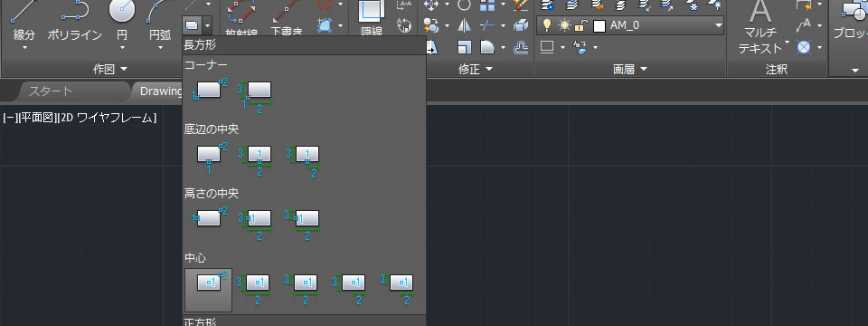
Task: Open the AM_0 layer dropdown list
Action: click(719, 25)
